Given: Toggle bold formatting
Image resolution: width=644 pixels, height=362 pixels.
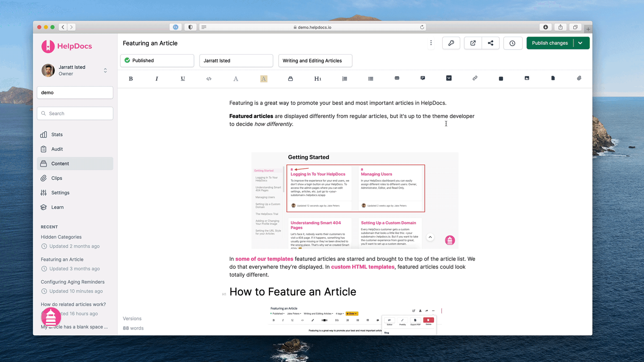Looking at the screenshot, I should point(131,79).
